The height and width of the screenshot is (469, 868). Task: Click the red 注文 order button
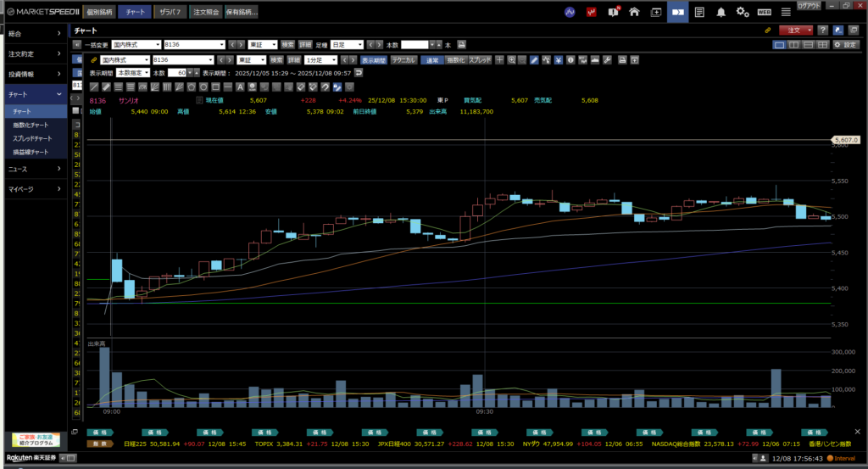(796, 30)
